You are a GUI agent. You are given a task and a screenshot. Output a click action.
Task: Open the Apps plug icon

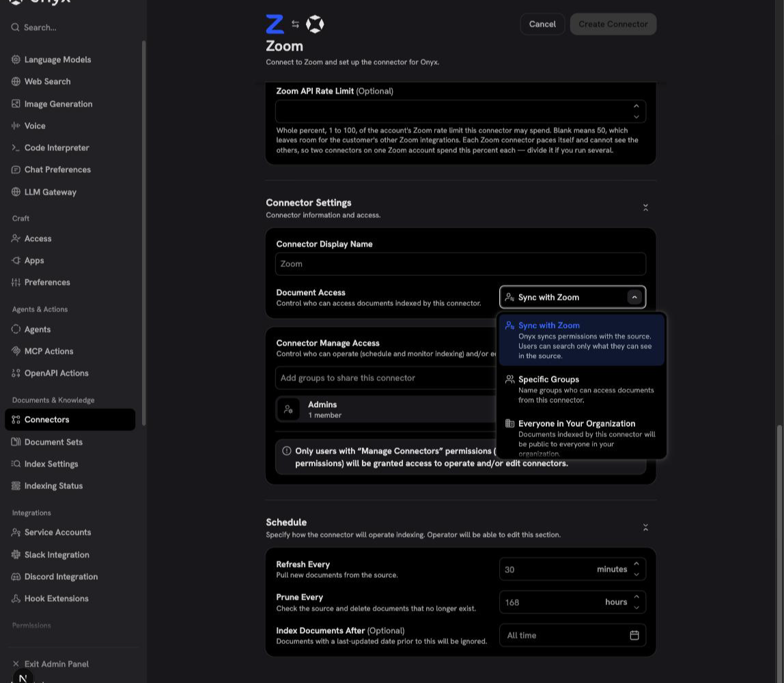pyautogui.click(x=16, y=260)
